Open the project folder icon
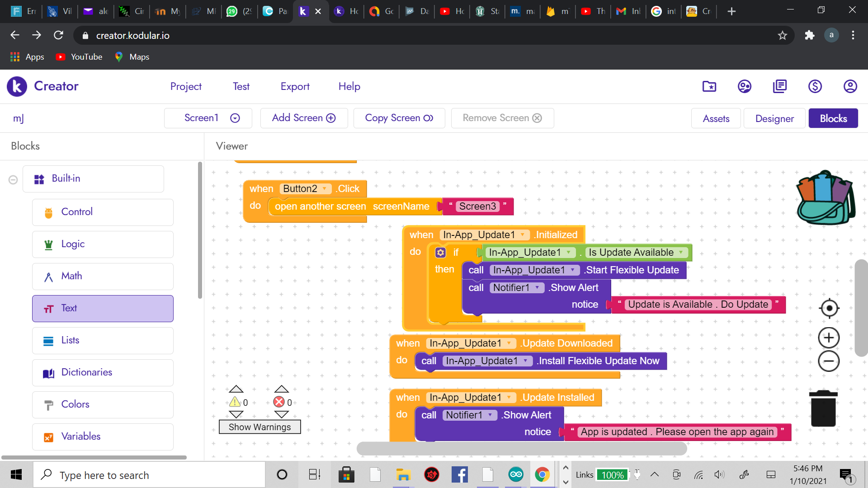This screenshot has width=868, height=488. point(709,86)
